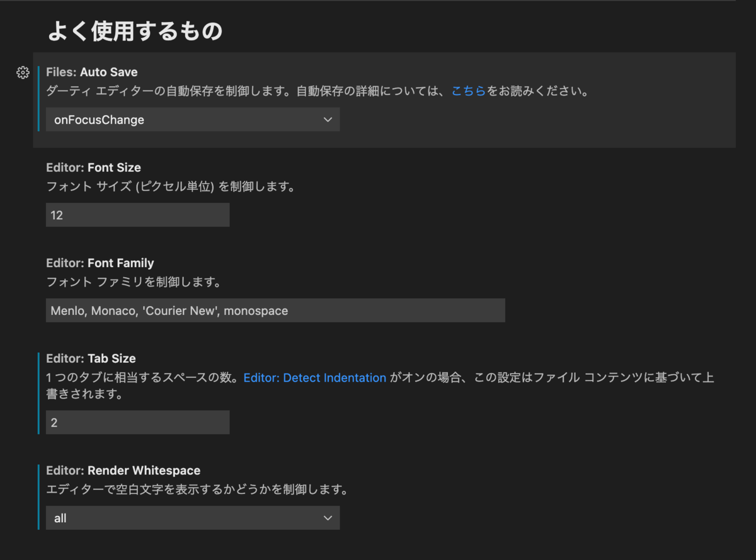756x560 pixels.
Task: Click the Editor: Font Family setting title
Action: tap(100, 263)
